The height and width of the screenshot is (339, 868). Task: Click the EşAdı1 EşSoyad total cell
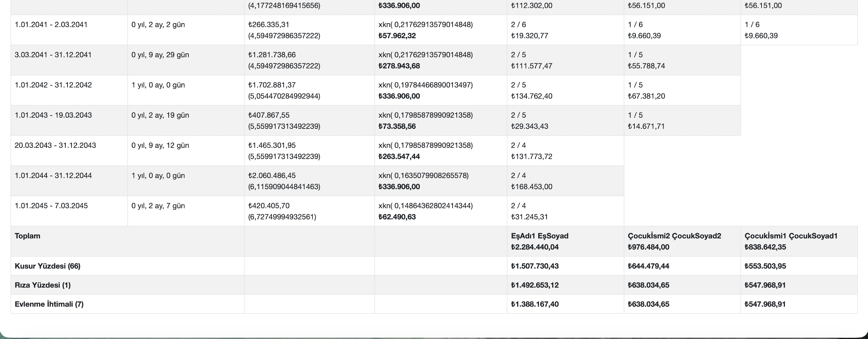[539, 241]
